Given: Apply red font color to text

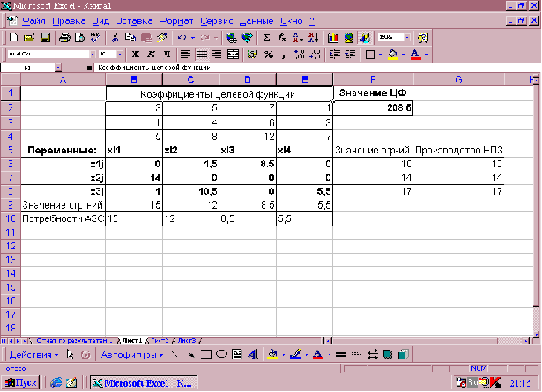Looking at the screenshot, I should [x=415, y=55].
